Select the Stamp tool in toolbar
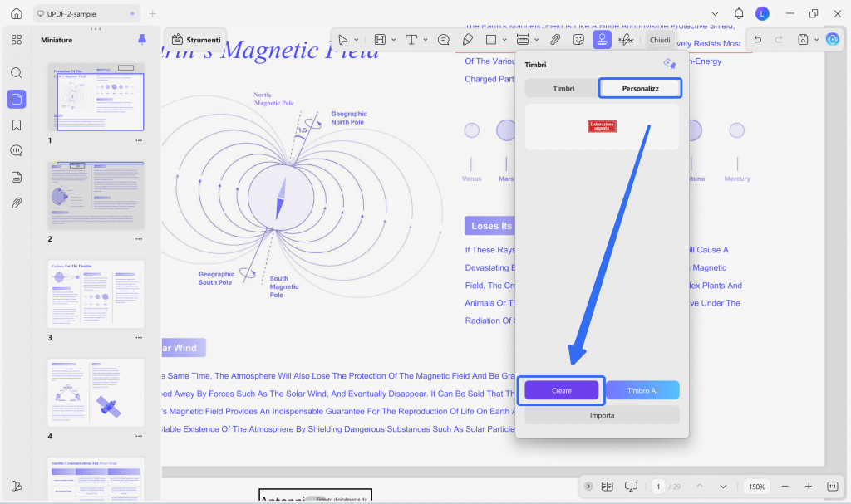 [x=602, y=40]
